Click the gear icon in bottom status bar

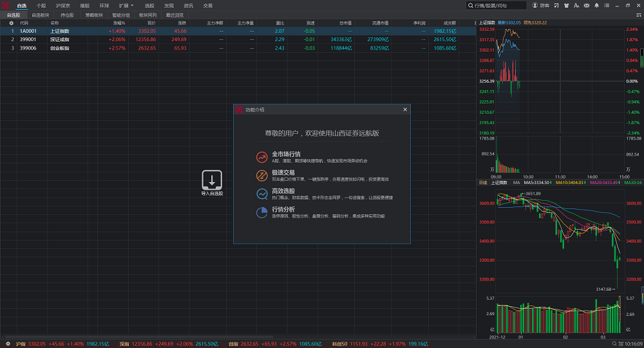[7, 344]
